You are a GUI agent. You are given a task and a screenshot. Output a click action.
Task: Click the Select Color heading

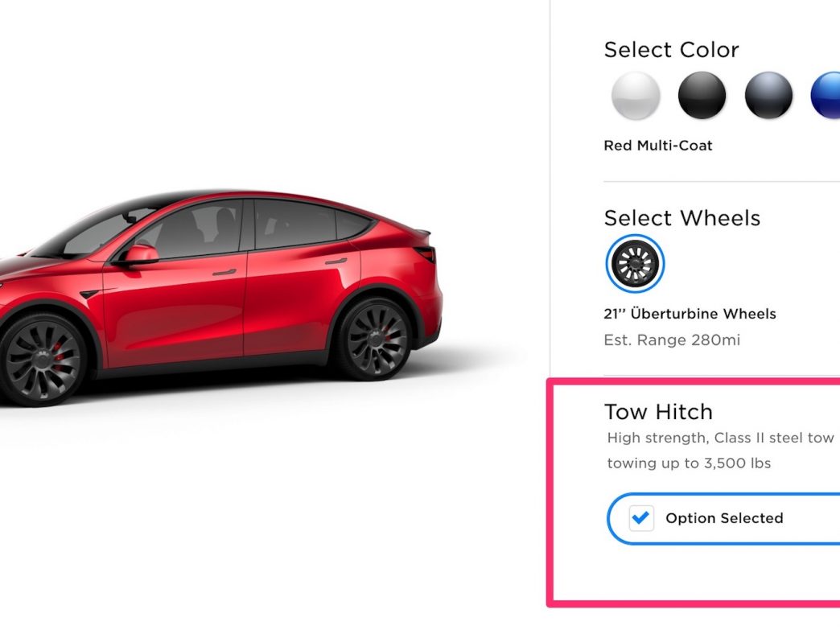click(x=671, y=50)
